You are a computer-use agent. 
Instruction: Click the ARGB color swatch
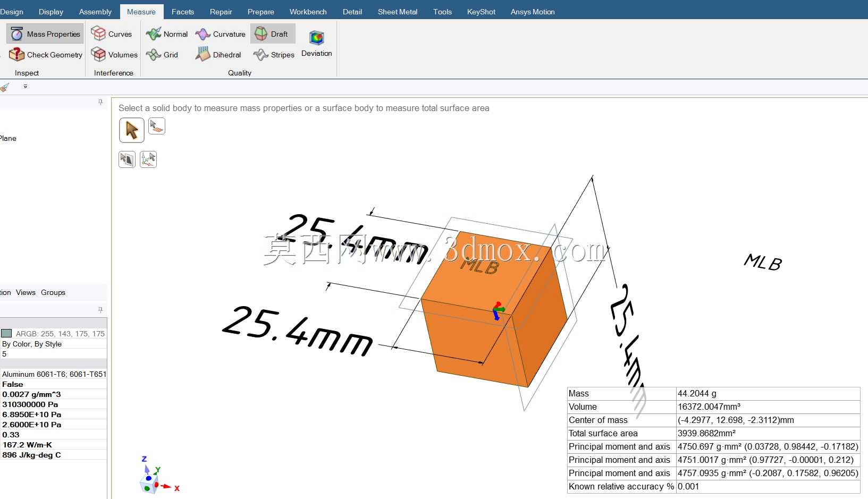(6, 334)
